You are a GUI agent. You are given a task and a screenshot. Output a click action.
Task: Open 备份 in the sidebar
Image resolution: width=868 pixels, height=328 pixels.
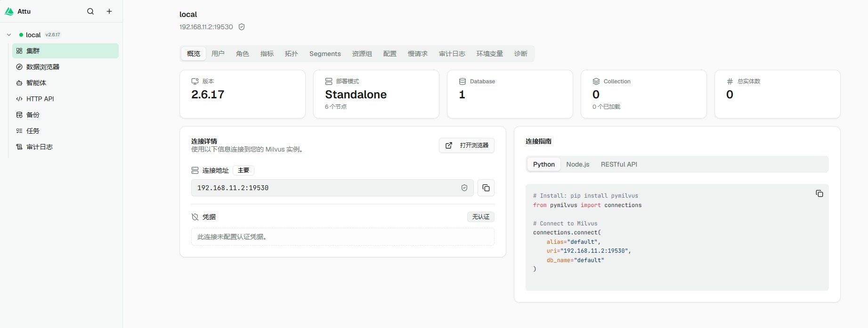click(x=65, y=115)
